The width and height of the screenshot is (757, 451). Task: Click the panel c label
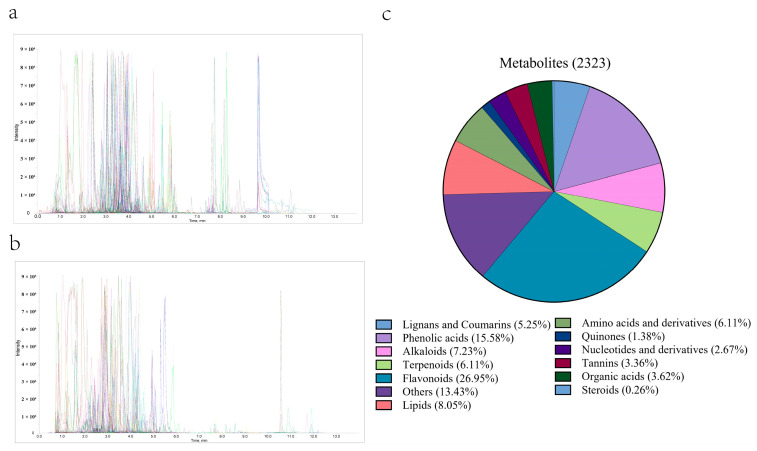[x=386, y=14]
